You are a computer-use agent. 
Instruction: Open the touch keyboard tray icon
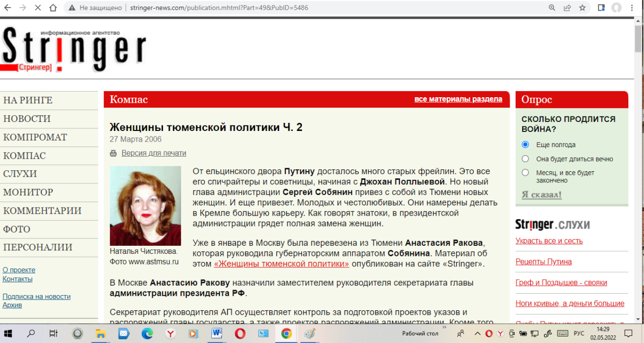563,333
